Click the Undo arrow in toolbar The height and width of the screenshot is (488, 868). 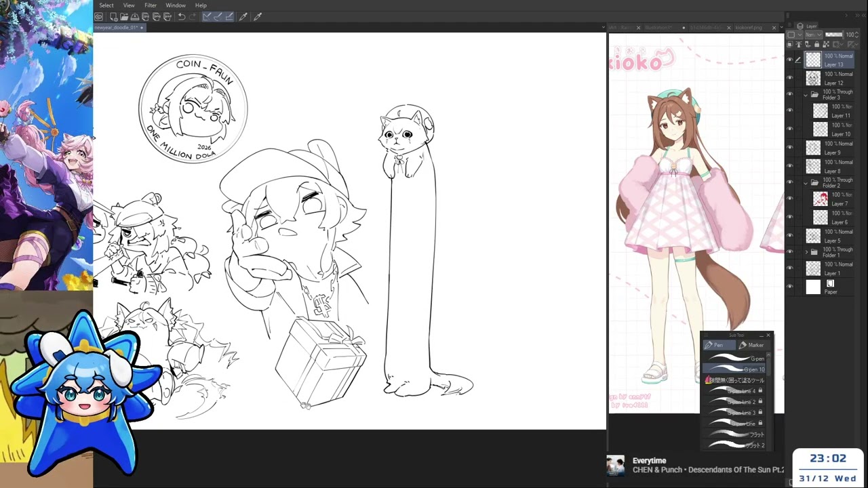point(182,16)
